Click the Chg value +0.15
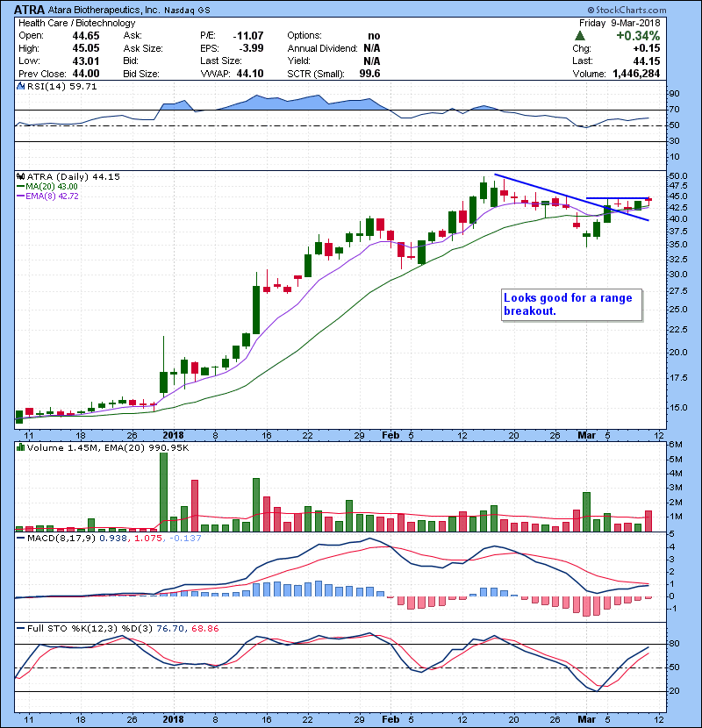Viewport: 702px width, 728px height. pyautogui.click(x=646, y=48)
